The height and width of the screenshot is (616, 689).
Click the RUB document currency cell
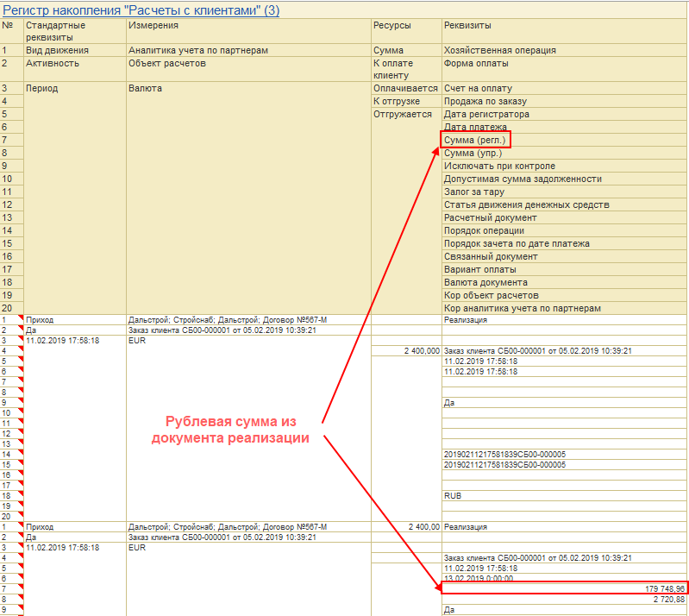pos(564,495)
